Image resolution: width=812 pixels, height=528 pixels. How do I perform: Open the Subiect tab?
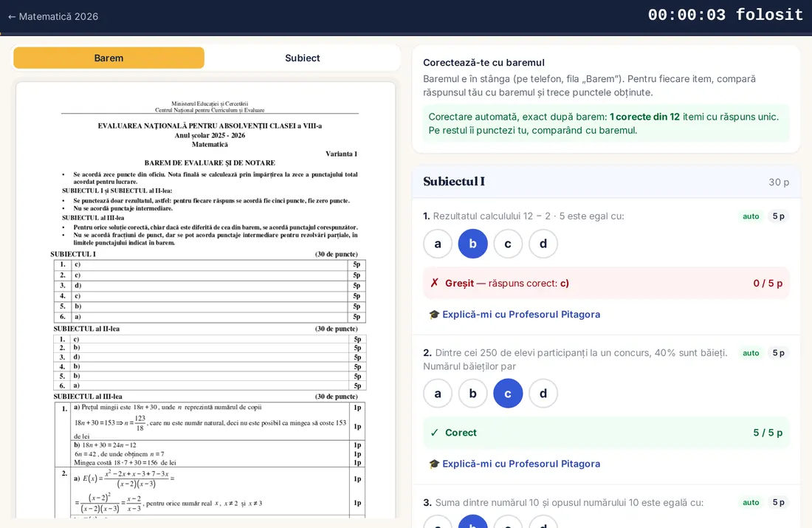click(303, 58)
